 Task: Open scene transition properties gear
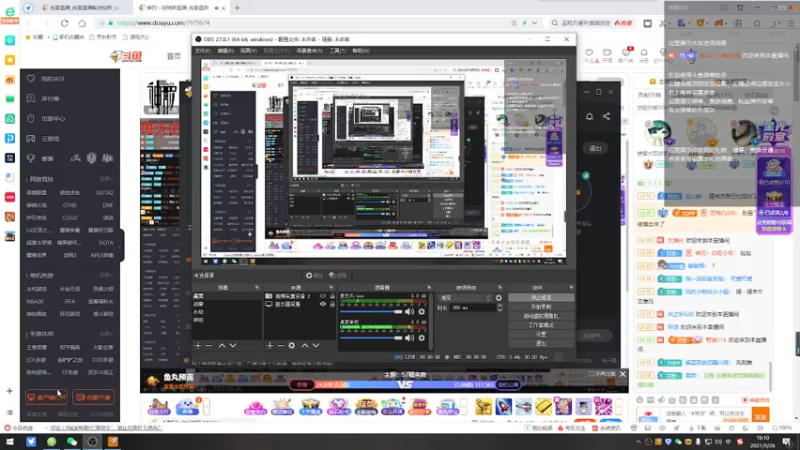[x=498, y=298]
